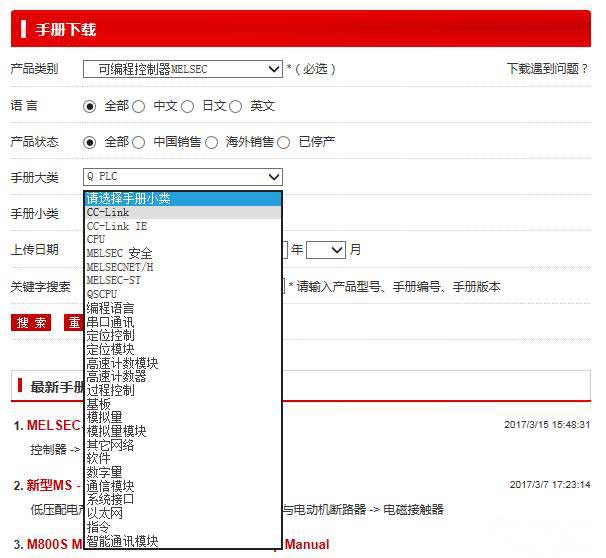Screen dimensions: 606x558
Task: Choose the 英文 language option
Action: tap(236, 106)
